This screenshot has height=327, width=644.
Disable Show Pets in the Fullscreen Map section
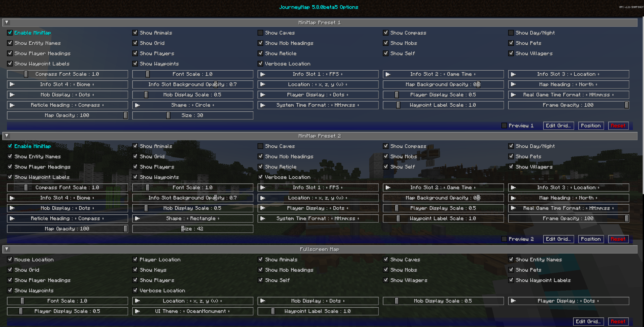[511, 270]
